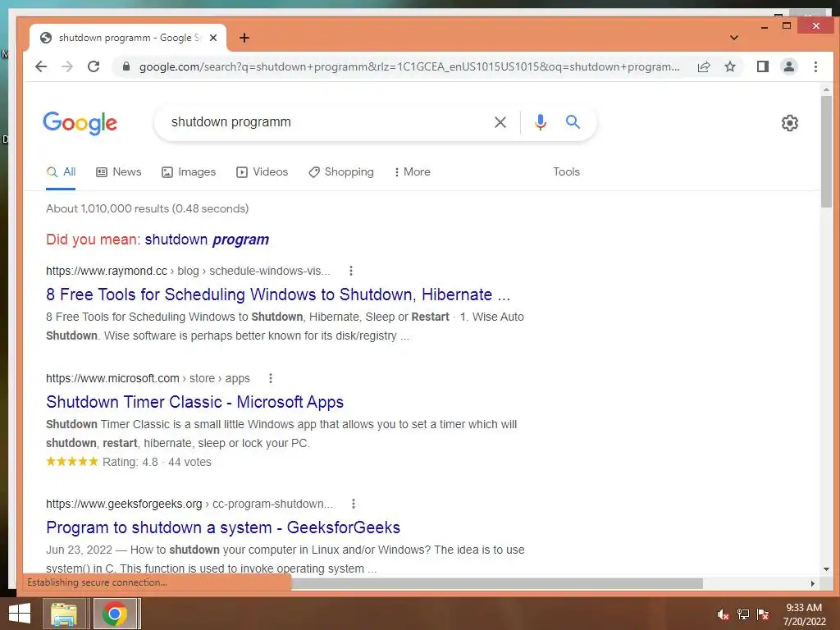This screenshot has height=630, width=840.
Task: Click the scrollbar down arrow
Action: click(x=826, y=569)
